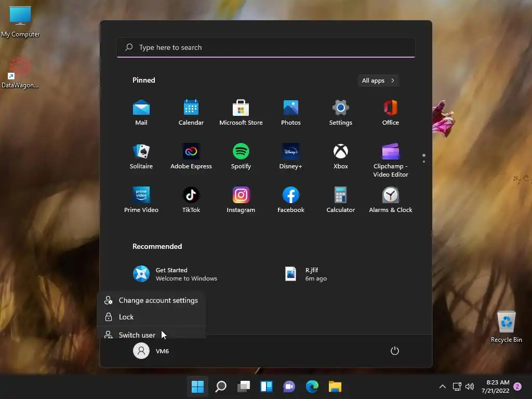
Task: Focus the Type here to search box
Action: click(x=266, y=47)
